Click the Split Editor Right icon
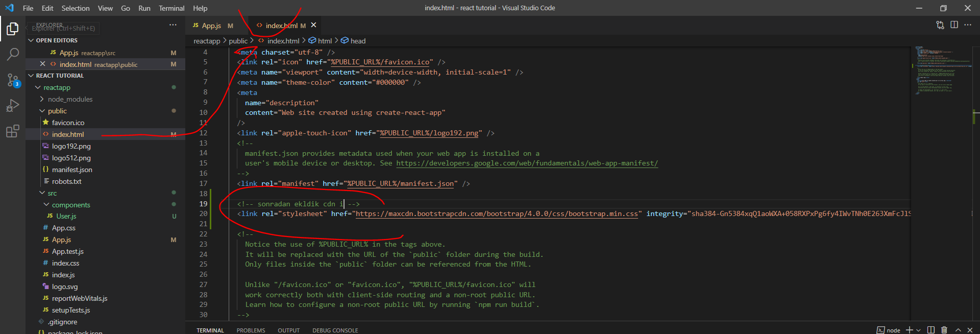This screenshot has height=334, width=980. [954, 25]
